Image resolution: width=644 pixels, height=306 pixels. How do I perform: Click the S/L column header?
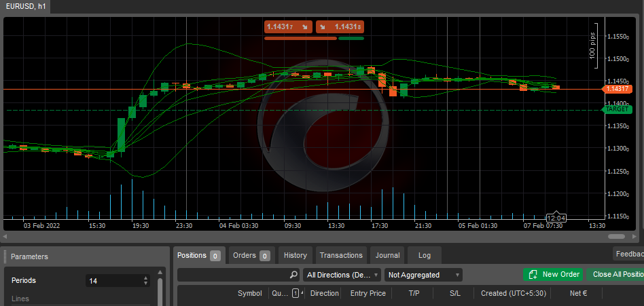tap(455, 293)
